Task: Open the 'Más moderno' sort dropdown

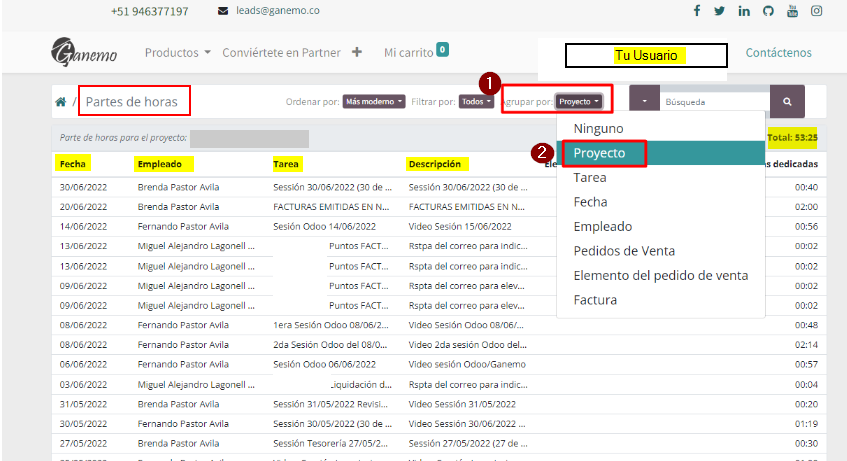Action: (x=374, y=101)
